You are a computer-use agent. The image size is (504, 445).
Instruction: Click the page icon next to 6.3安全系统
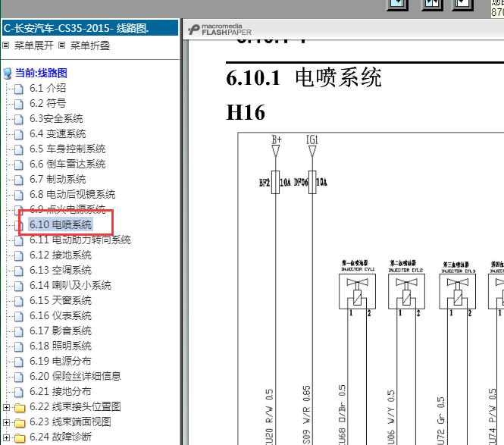pos(19,119)
